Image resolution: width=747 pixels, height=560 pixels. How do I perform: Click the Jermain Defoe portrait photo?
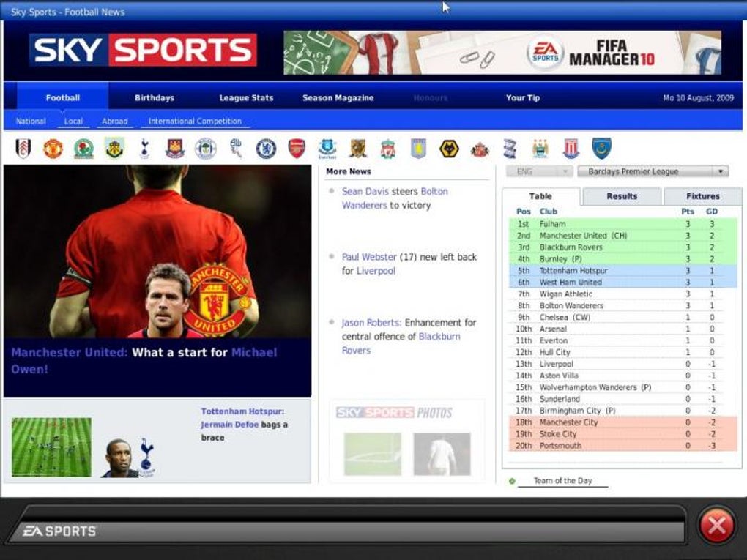click(x=118, y=458)
